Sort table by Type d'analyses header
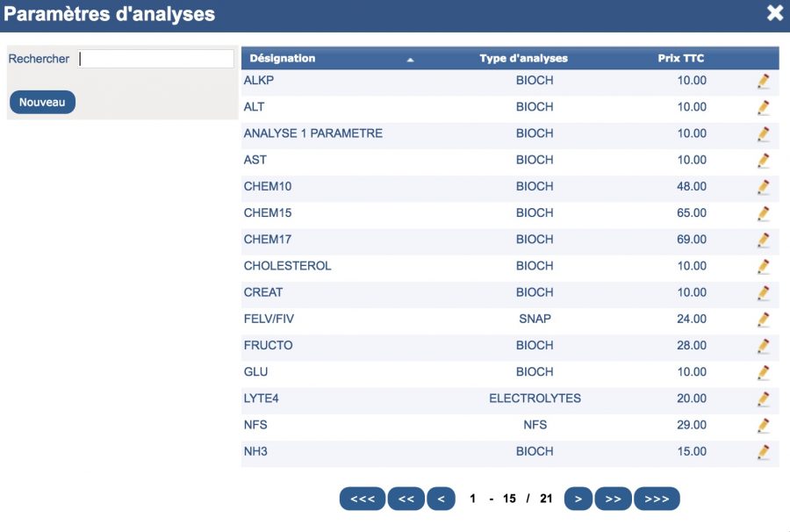The height and width of the screenshot is (532, 790). [x=523, y=59]
